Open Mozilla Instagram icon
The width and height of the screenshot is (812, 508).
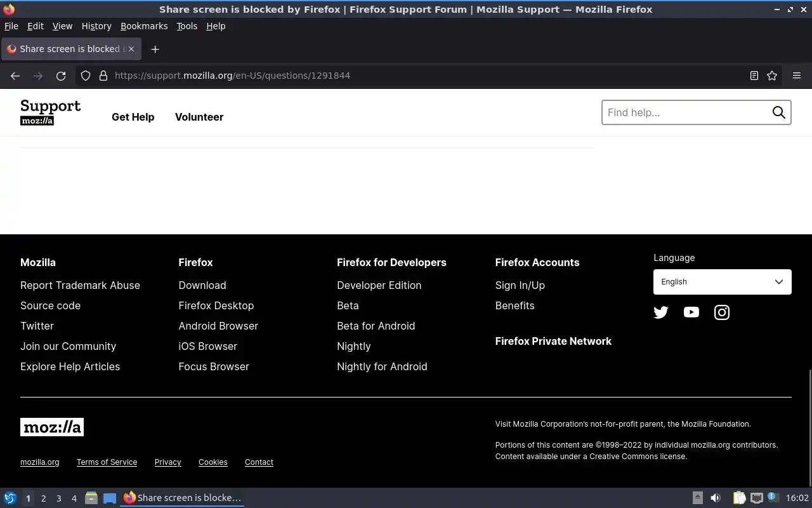tap(722, 312)
